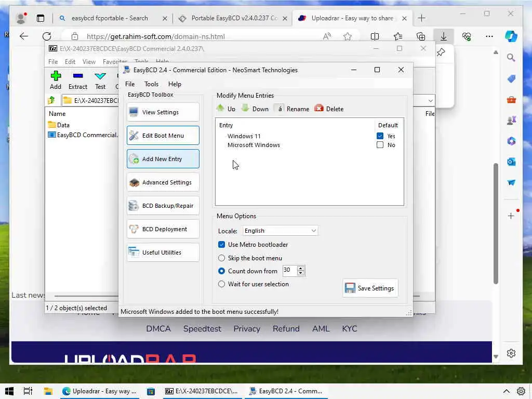Open BCD Backup/Repair section
532x399 pixels.
coord(163,206)
